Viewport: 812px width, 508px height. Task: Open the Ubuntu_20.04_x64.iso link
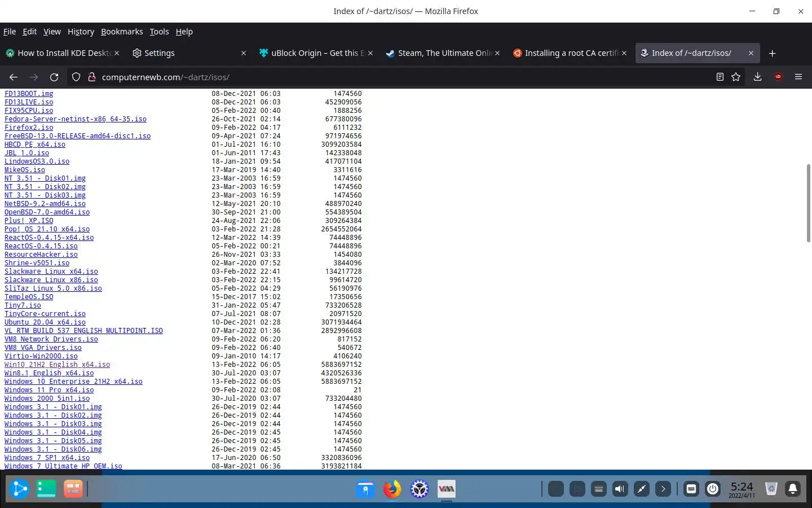tap(45, 322)
